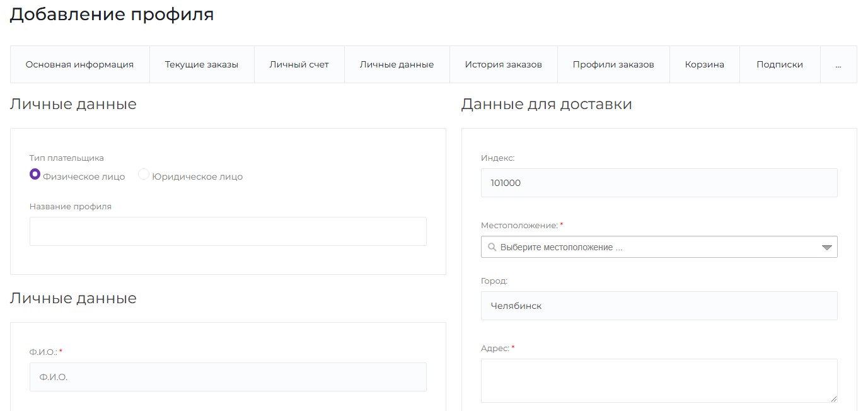Select the 'Юридическое лицо' payer type
The image size is (868, 411).
143,176
